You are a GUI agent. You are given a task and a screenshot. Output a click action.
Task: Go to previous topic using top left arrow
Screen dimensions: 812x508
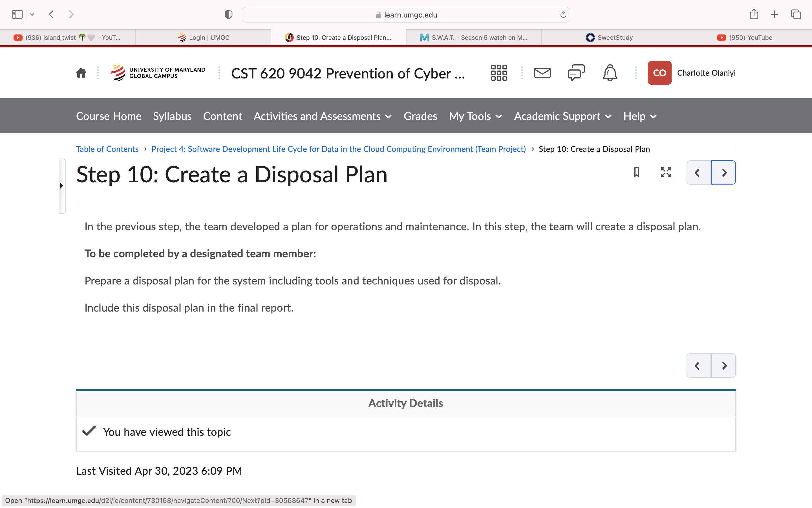click(x=699, y=172)
